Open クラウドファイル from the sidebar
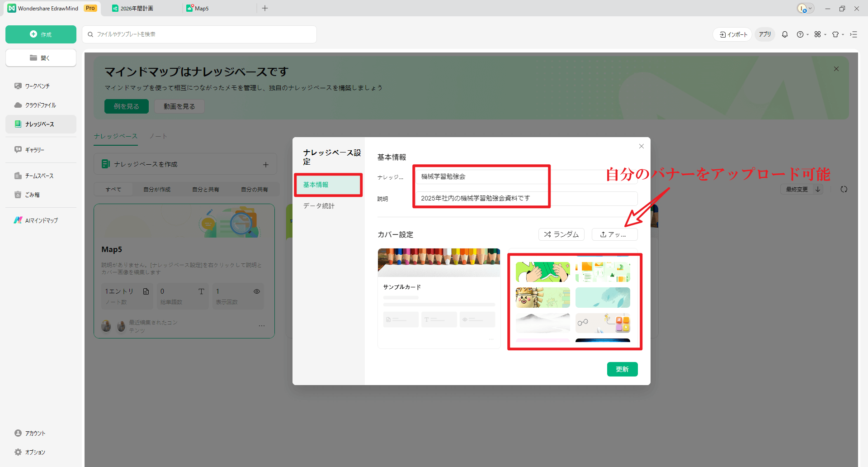The width and height of the screenshot is (868, 467). pos(40,105)
